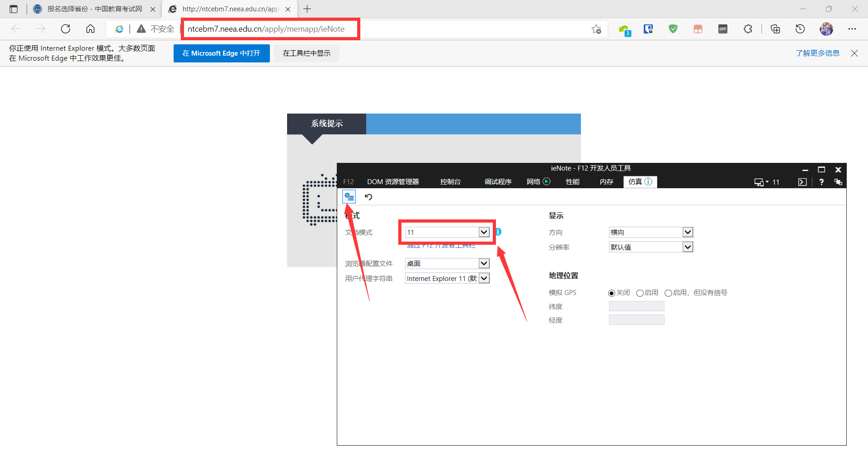Click the 纬度 latitude input field

click(x=637, y=306)
